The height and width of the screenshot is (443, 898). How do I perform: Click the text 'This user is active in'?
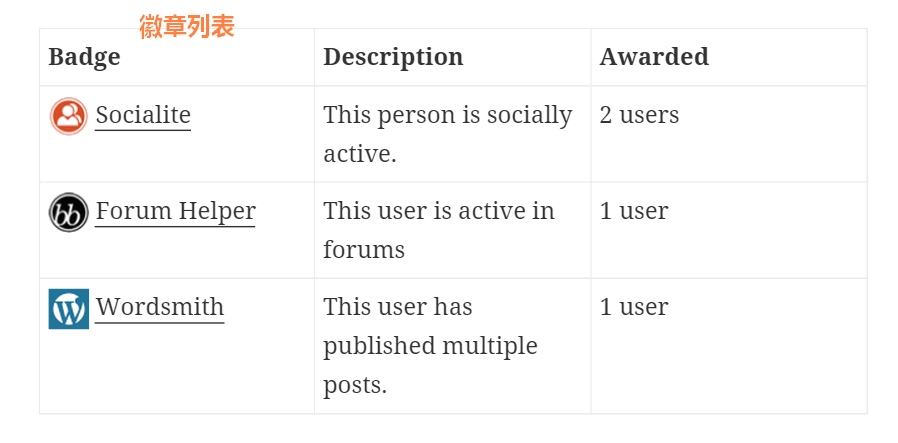439,211
